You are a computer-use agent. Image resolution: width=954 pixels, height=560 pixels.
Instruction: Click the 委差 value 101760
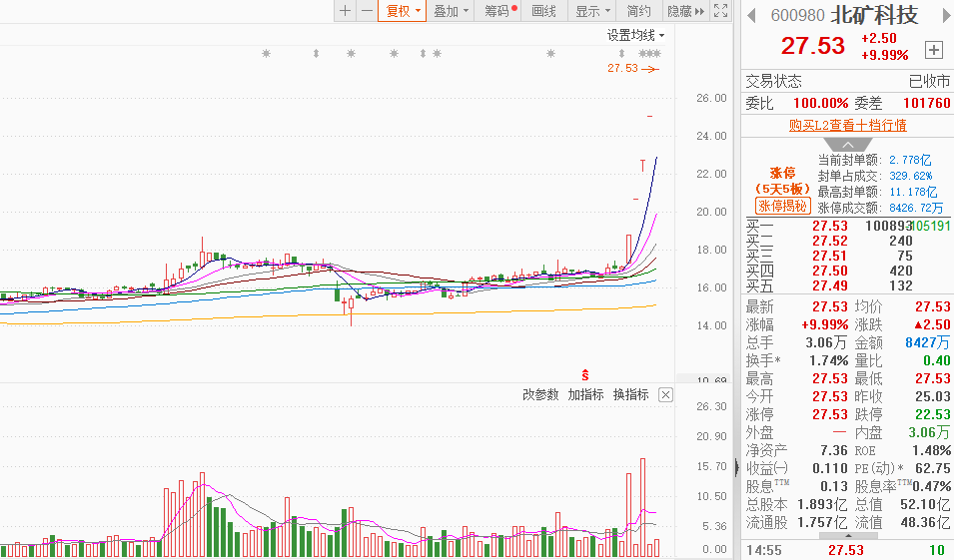click(x=927, y=103)
